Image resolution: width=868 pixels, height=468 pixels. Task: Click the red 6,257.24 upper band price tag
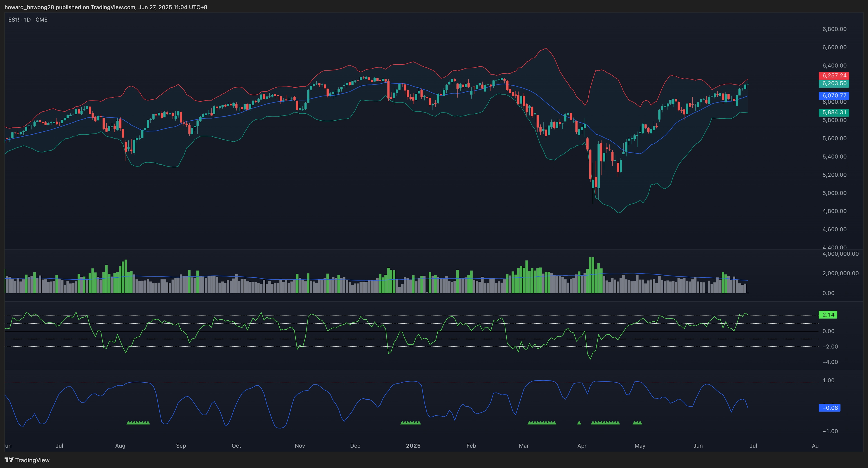[x=834, y=75]
